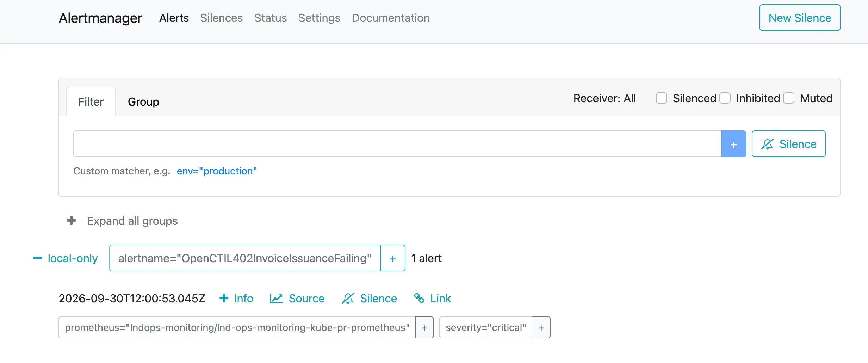
Task: Open the Receiver: All selector
Action: point(604,98)
